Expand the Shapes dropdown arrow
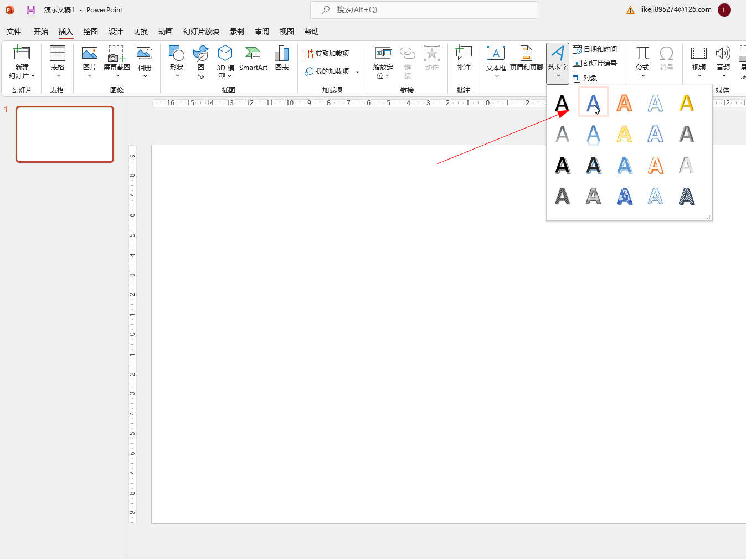Image resolution: width=746 pixels, height=560 pixels. tap(177, 76)
